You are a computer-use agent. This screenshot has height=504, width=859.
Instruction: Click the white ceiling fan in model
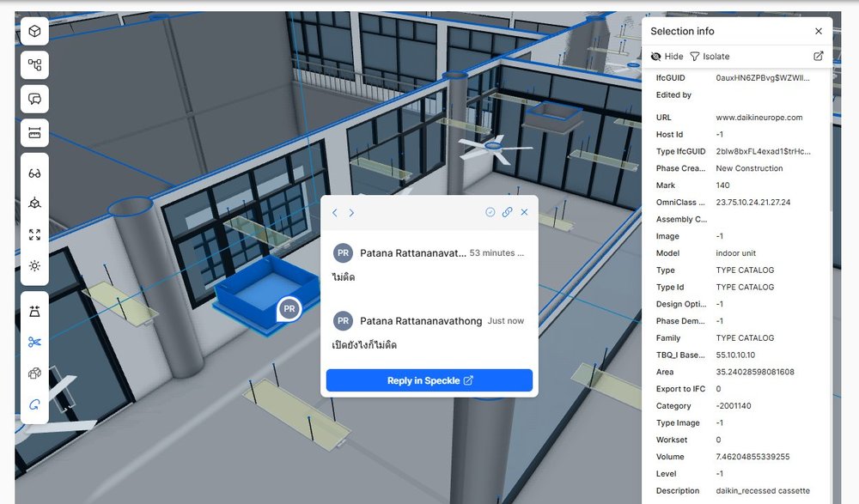coord(494,149)
